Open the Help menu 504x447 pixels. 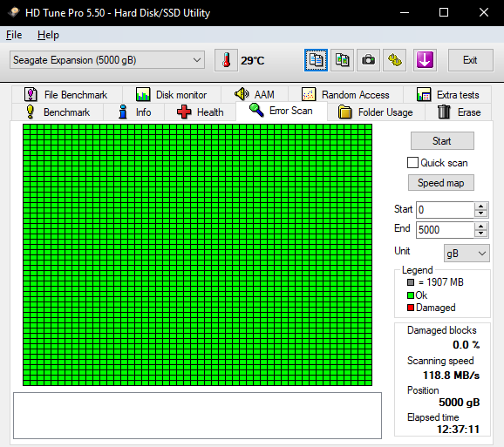coord(48,35)
